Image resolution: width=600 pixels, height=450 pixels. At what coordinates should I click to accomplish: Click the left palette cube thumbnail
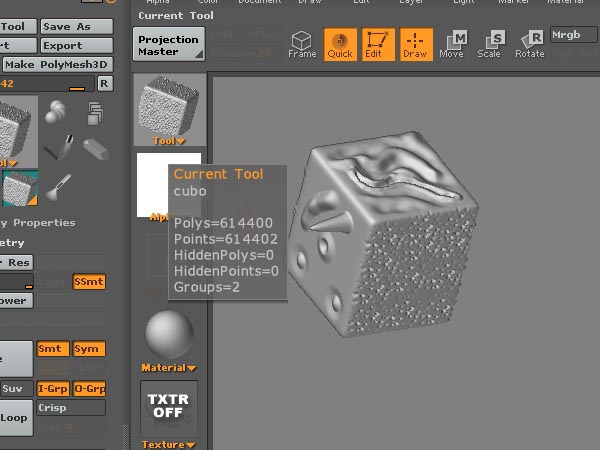pos(18,131)
